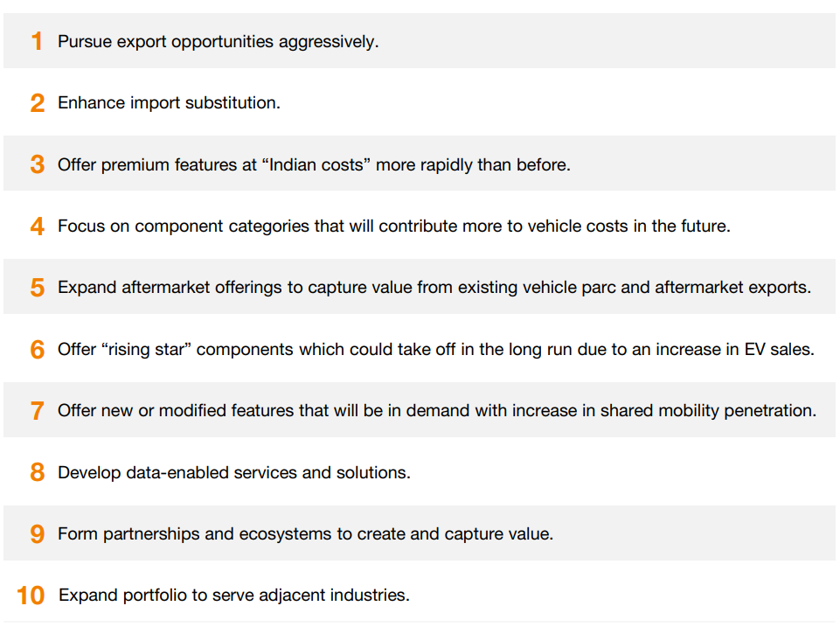Click 'Develop data-enabled services and solutions'
The width and height of the screenshot is (840, 627).
(234, 473)
